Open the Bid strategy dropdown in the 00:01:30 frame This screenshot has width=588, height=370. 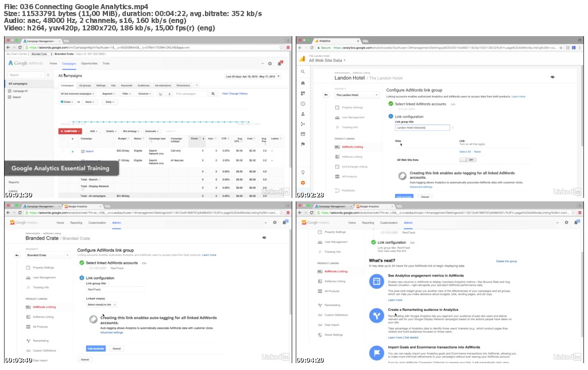point(131,131)
